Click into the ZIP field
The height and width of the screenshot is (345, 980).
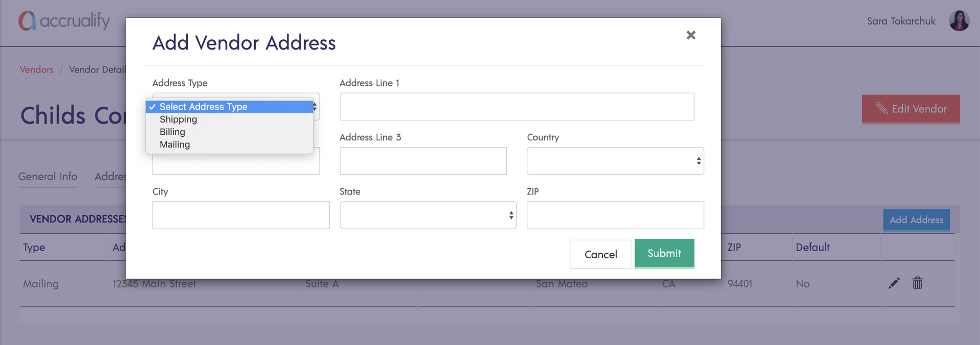click(x=615, y=215)
